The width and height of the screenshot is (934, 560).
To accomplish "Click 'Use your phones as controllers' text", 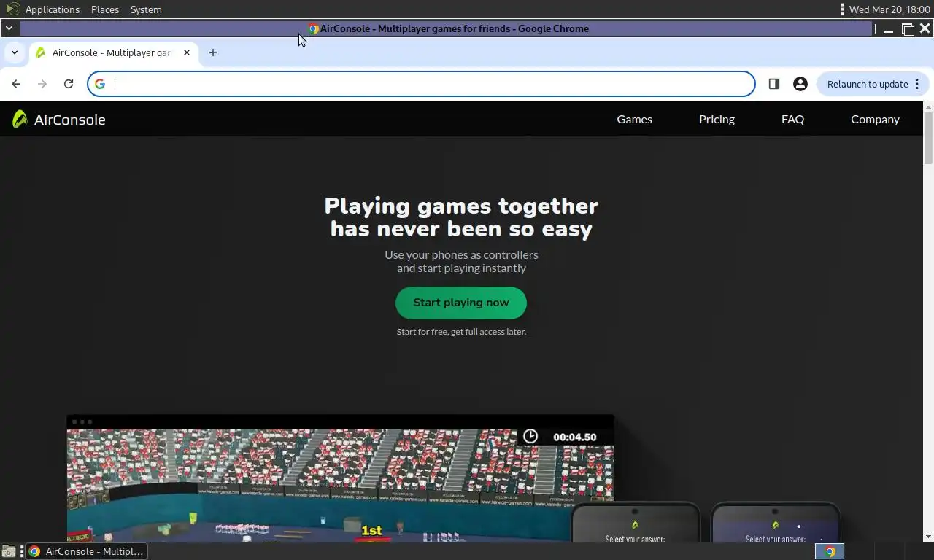I will 461,254.
